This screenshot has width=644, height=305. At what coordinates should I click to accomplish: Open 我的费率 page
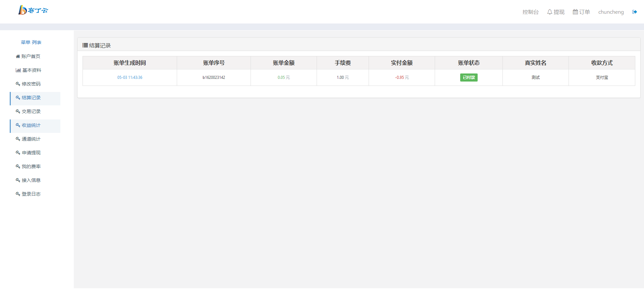click(x=31, y=166)
